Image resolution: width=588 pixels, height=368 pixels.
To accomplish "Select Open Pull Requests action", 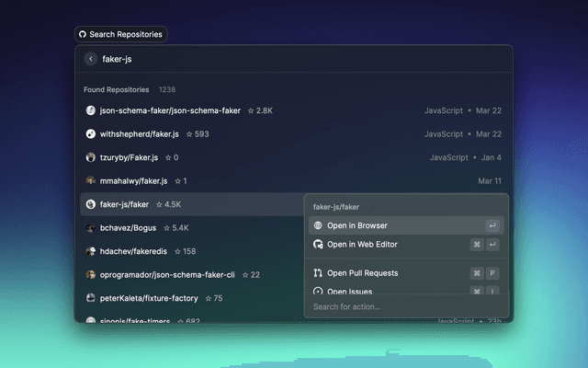I will tap(362, 273).
